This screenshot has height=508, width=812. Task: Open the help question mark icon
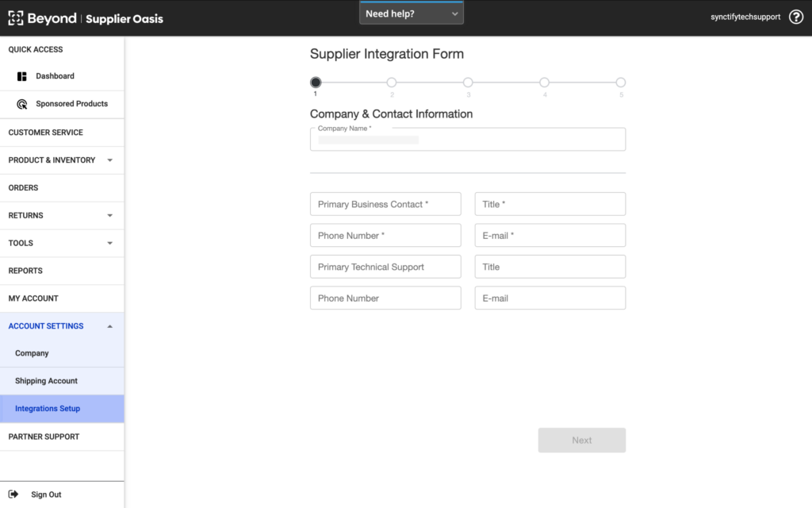click(796, 17)
